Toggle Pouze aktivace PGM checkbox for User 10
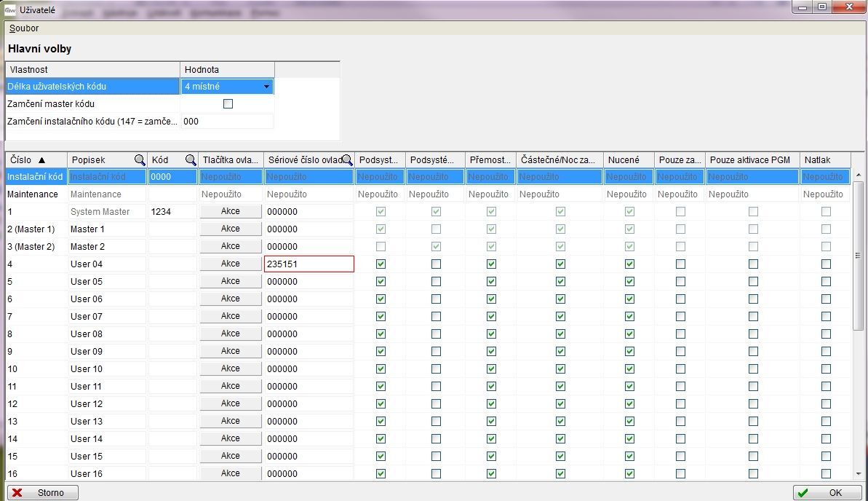This screenshot has width=868, height=501. point(753,369)
